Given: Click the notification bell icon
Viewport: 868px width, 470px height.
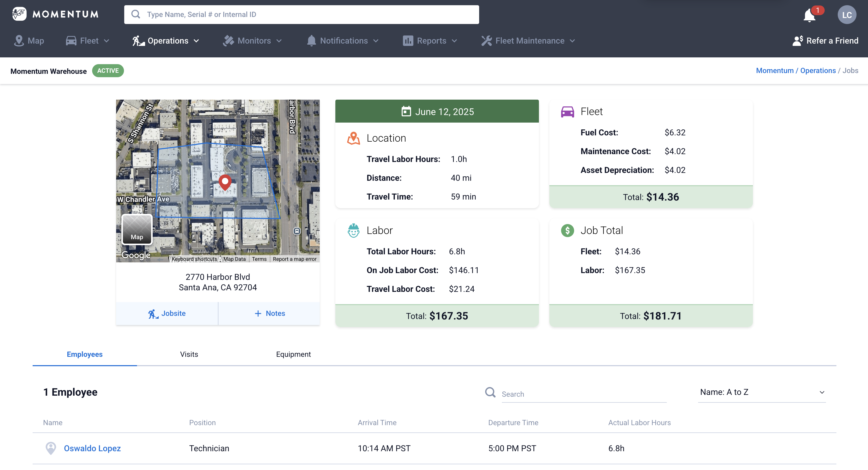Looking at the screenshot, I should (x=809, y=15).
